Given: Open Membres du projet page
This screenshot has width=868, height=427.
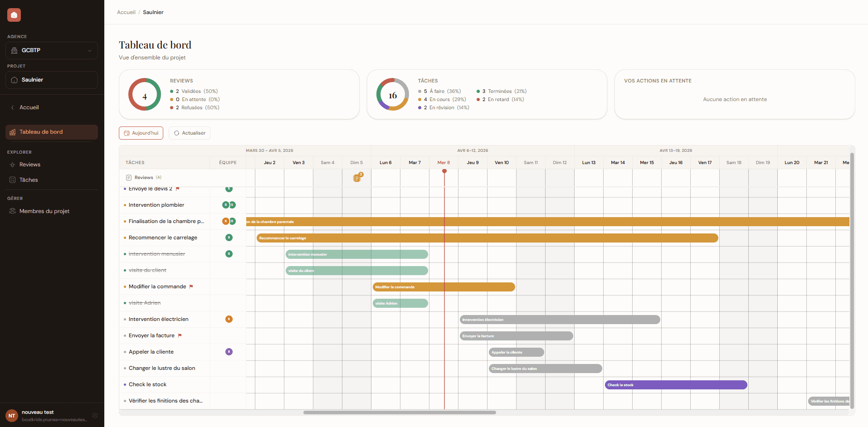Looking at the screenshot, I should 44,211.
